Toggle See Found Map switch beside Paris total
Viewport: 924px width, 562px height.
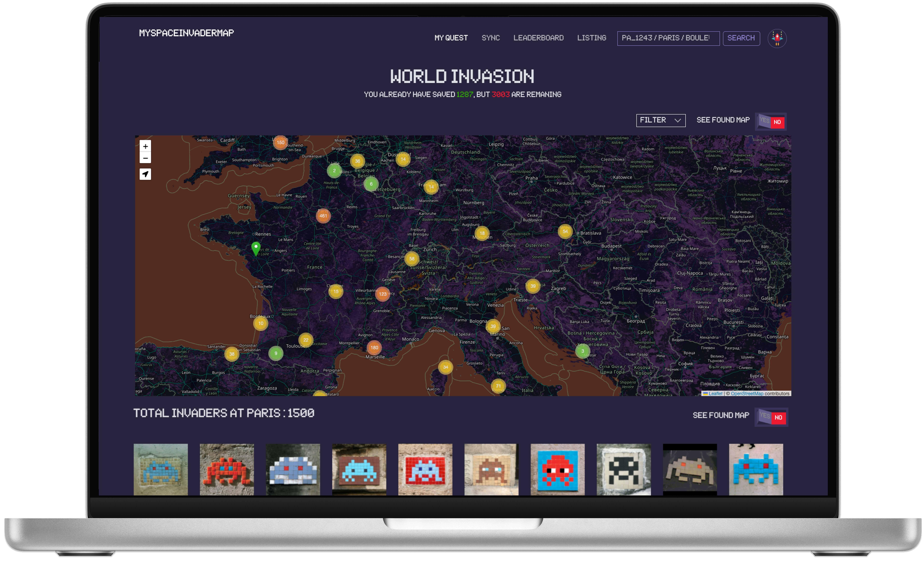tap(771, 417)
